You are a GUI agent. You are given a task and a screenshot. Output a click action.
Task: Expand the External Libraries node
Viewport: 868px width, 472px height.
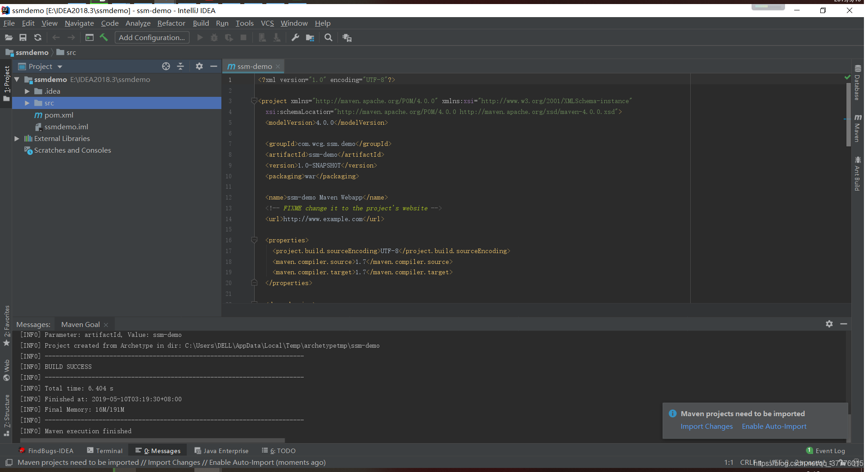click(x=17, y=139)
